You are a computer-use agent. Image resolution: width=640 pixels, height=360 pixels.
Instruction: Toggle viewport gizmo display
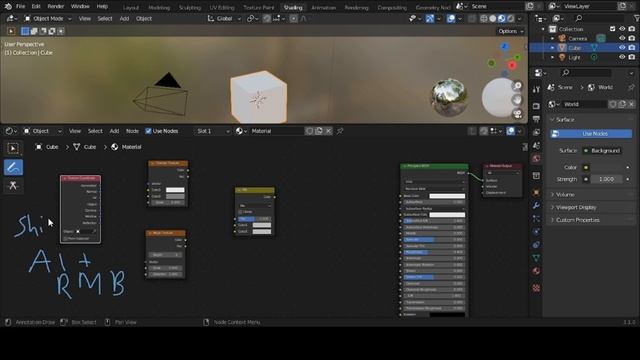click(x=429, y=19)
